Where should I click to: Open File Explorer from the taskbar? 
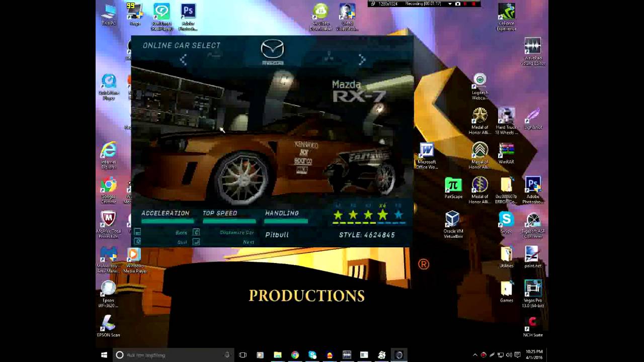[x=277, y=355]
